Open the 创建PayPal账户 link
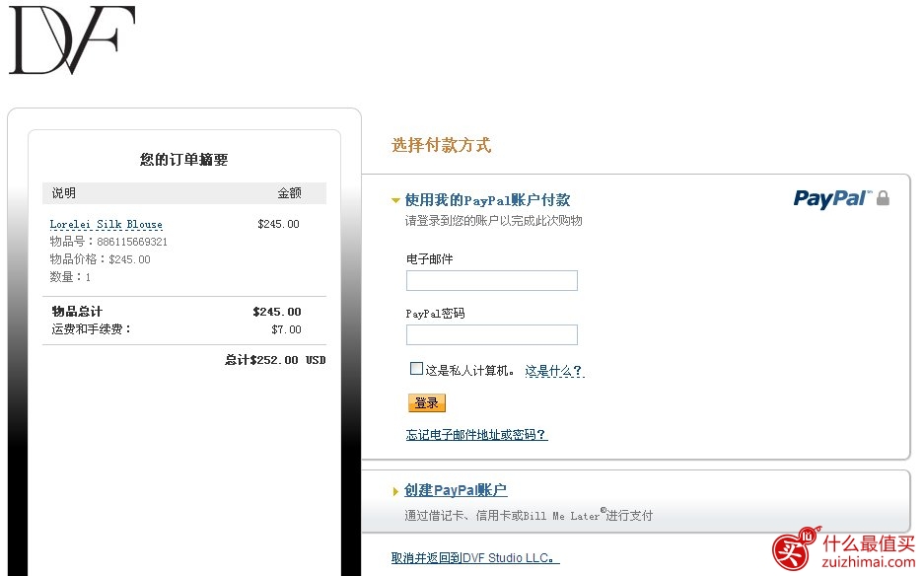The image size is (924, 576). pyautogui.click(x=456, y=490)
